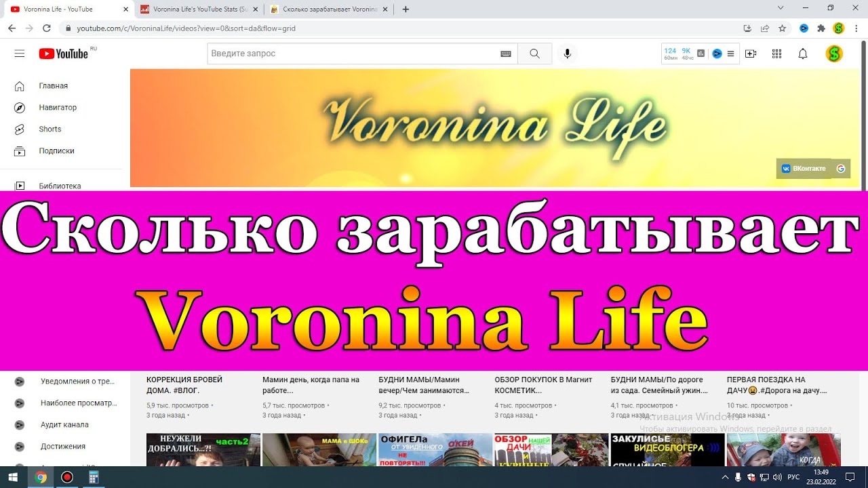Click the blue round extension logo in widget

(717, 54)
